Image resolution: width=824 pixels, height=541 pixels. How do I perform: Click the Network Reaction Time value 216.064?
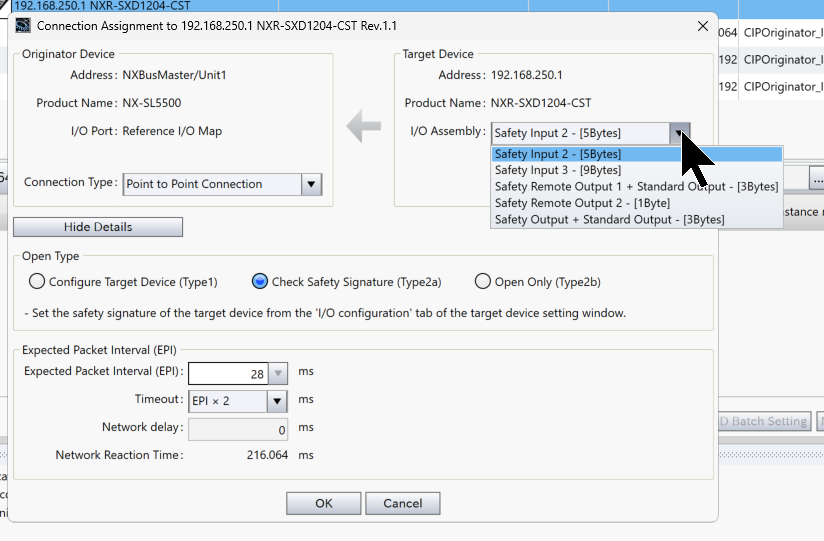point(267,455)
